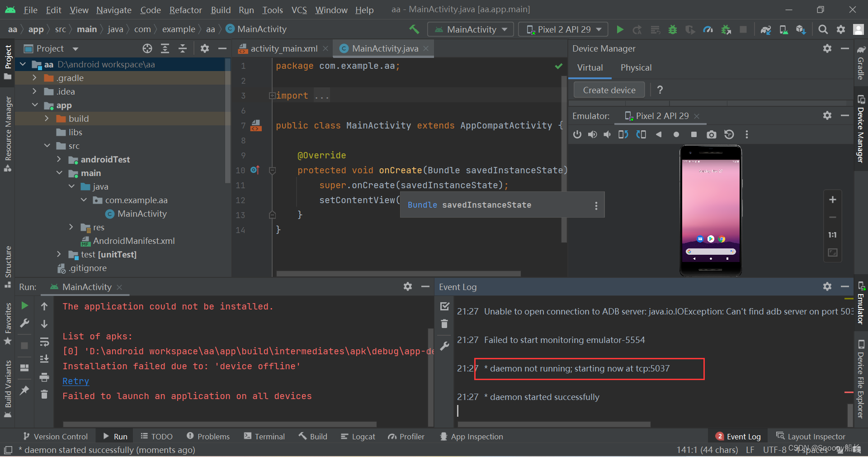The width and height of the screenshot is (868, 457).
Task: Click the emulator power button icon
Action: click(577, 134)
